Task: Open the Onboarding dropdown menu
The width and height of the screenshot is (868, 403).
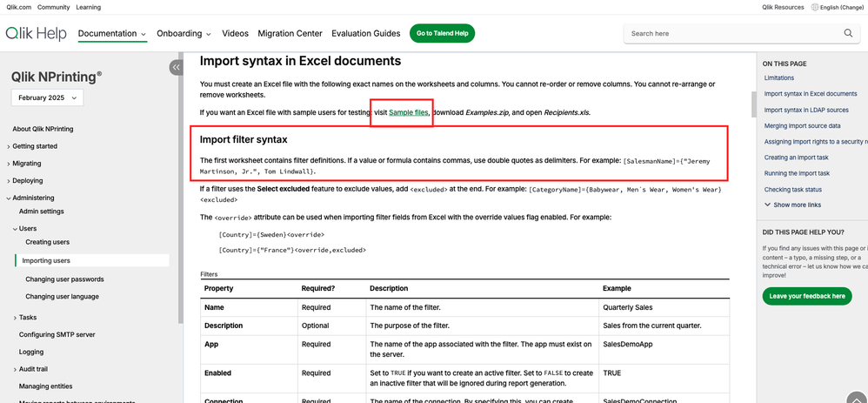Action: [x=184, y=33]
